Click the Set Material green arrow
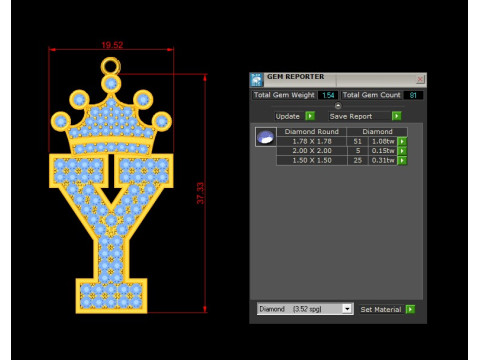 pos(410,309)
